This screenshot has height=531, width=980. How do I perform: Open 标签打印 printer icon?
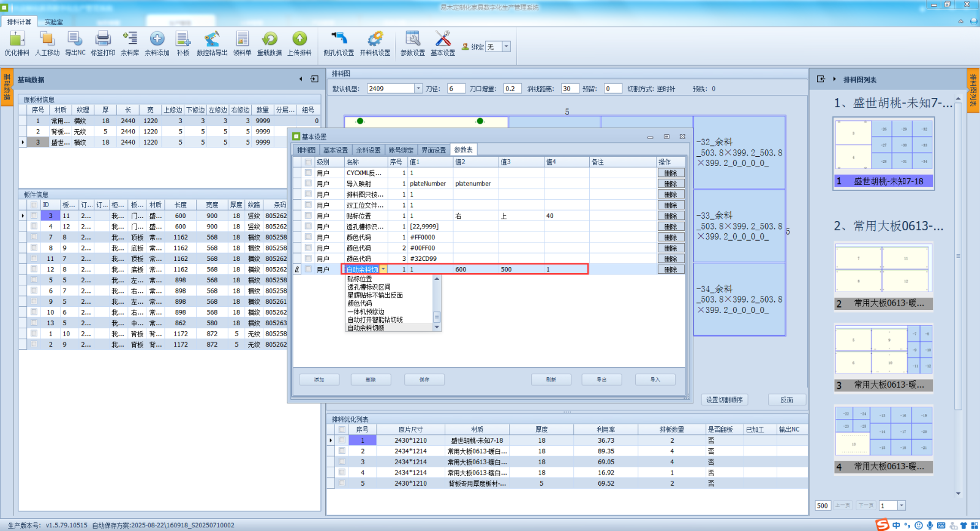(x=103, y=39)
